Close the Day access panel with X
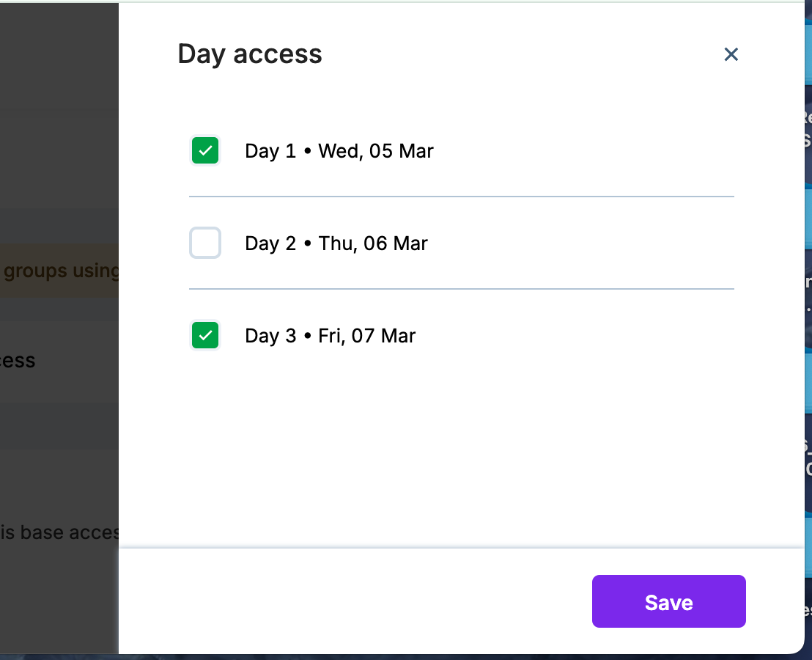This screenshot has height=660, width=812. (731, 54)
